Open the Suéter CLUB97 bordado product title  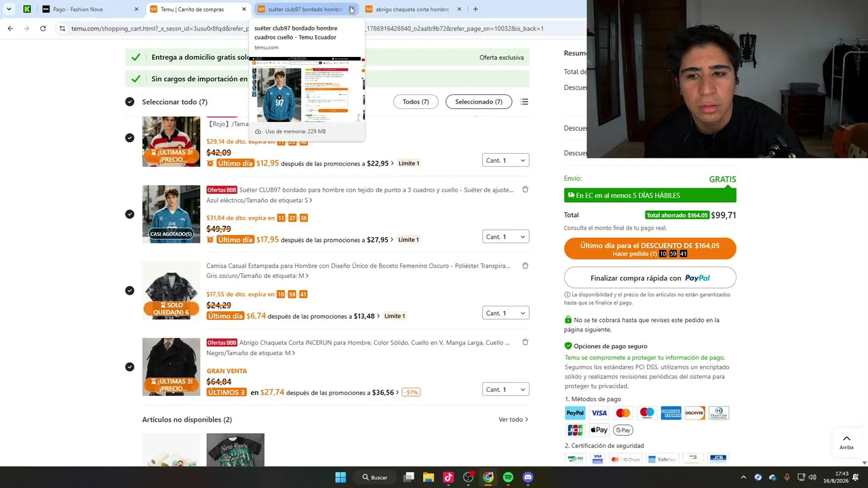tap(376, 190)
